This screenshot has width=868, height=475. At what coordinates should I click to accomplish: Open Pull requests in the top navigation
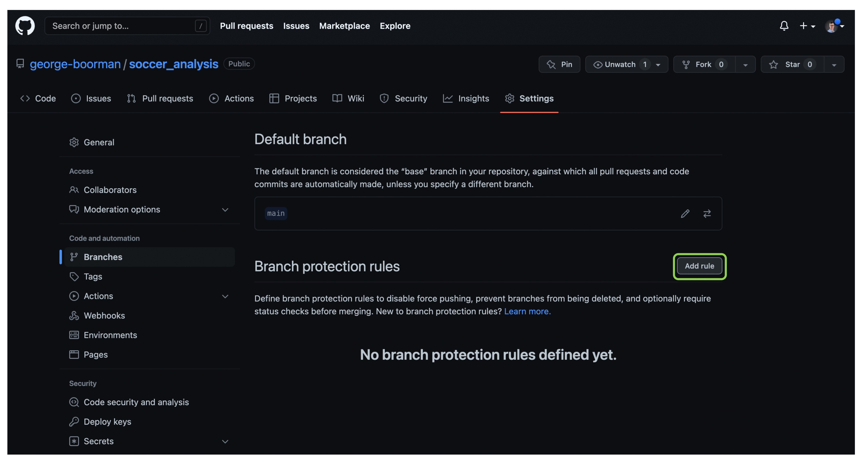247,26
